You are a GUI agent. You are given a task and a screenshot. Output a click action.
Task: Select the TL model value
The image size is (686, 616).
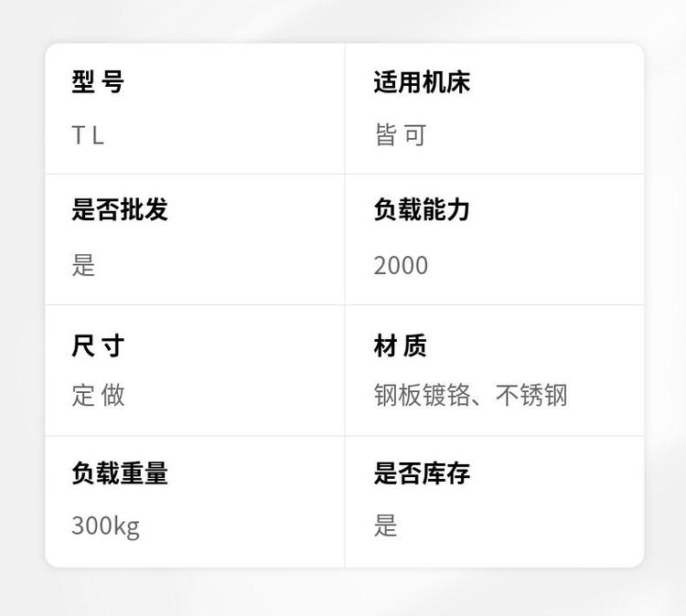[88, 136]
